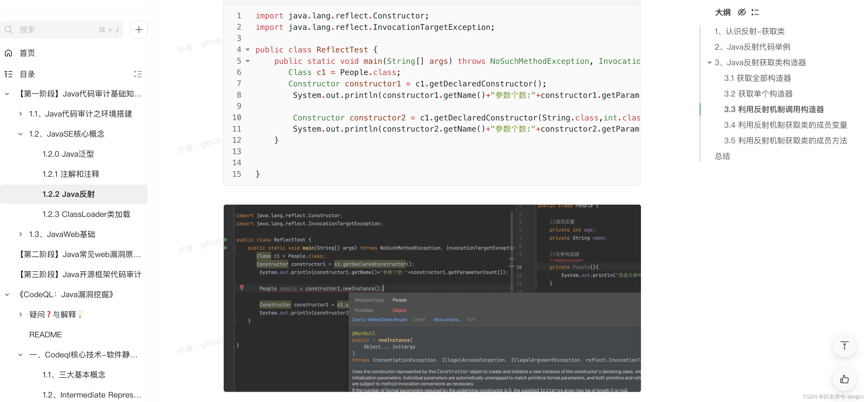Jump to outline 3.4 利用反射机制获取类的成员变量

tap(785, 125)
